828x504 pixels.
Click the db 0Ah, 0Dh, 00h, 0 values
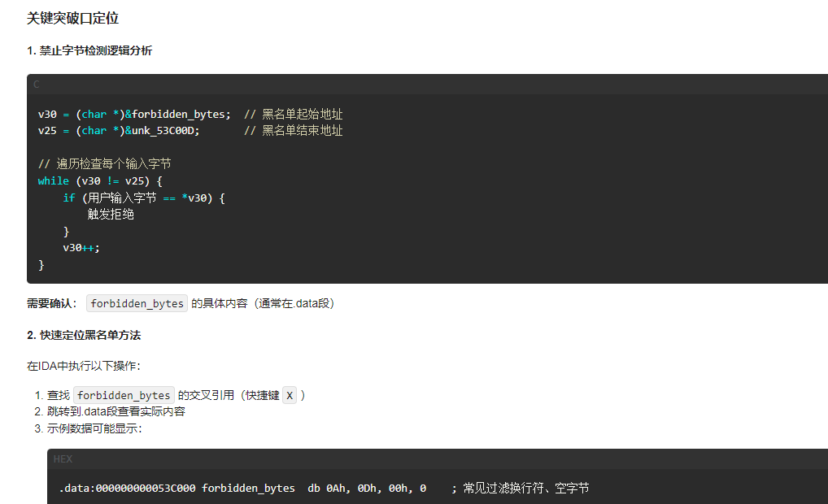tap(367, 489)
